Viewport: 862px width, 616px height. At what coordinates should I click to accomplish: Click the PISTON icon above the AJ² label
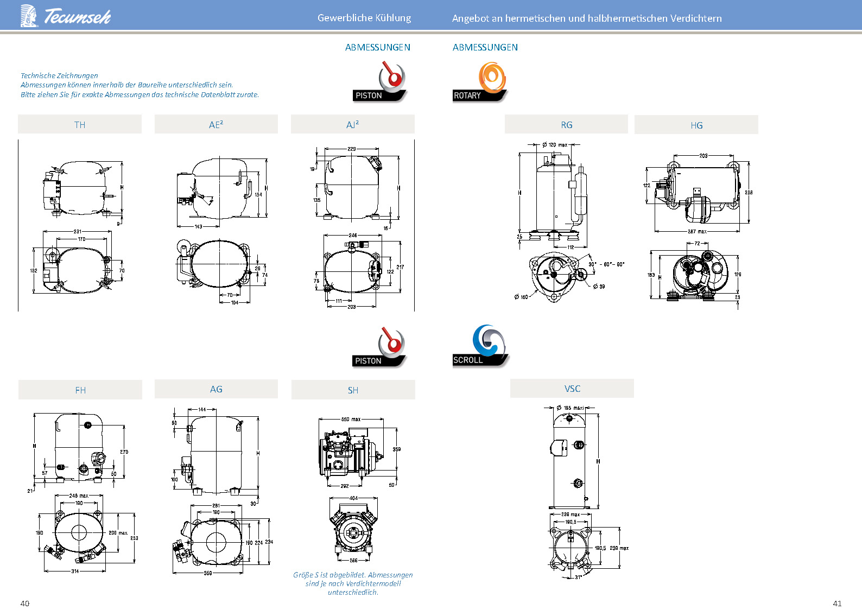click(380, 82)
